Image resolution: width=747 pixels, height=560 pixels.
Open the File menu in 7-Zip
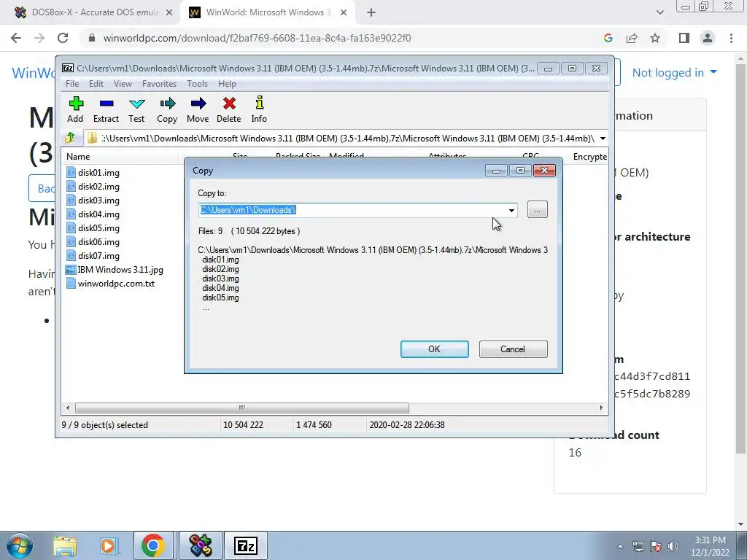[72, 84]
